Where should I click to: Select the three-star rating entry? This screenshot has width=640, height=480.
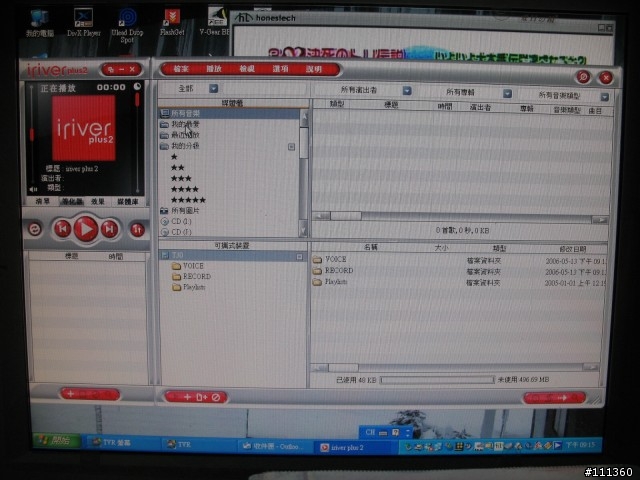pos(181,178)
